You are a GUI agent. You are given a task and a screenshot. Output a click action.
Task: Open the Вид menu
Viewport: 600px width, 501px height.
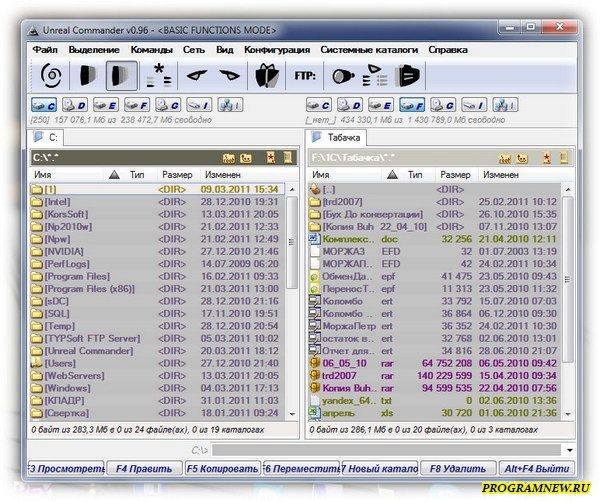[x=225, y=50]
